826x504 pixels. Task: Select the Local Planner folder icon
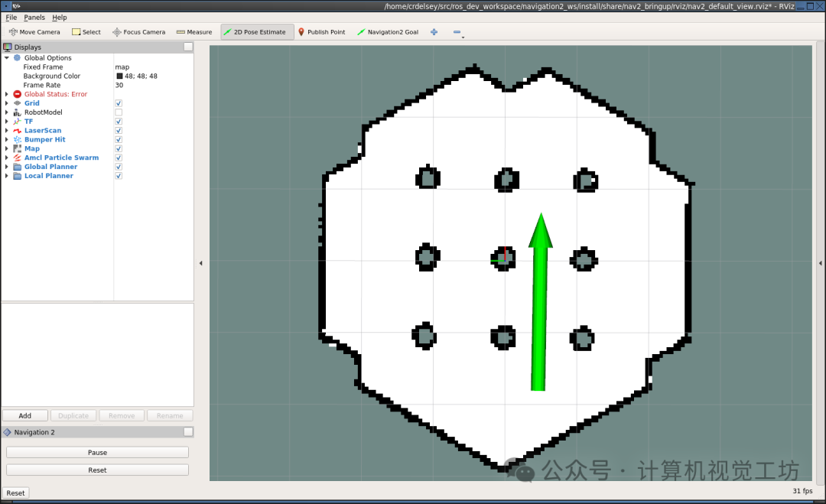tap(18, 176)
